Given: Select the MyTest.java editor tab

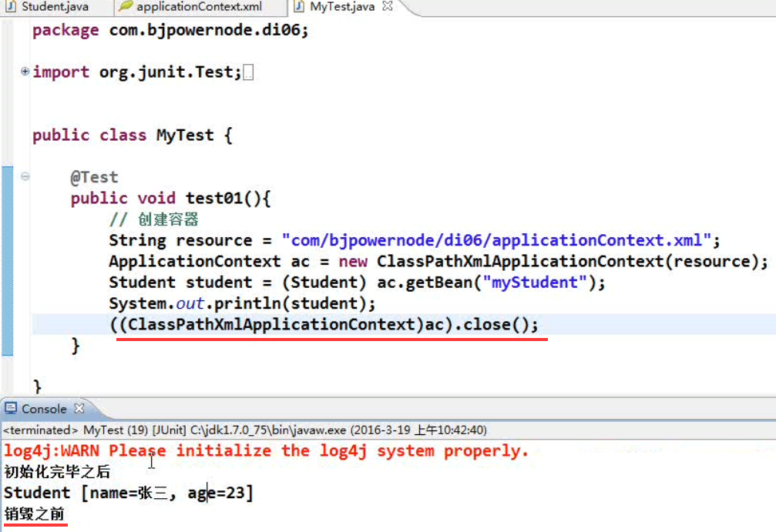Looking at the screenshot, I should pyautogui.click(x=342, y=7).
